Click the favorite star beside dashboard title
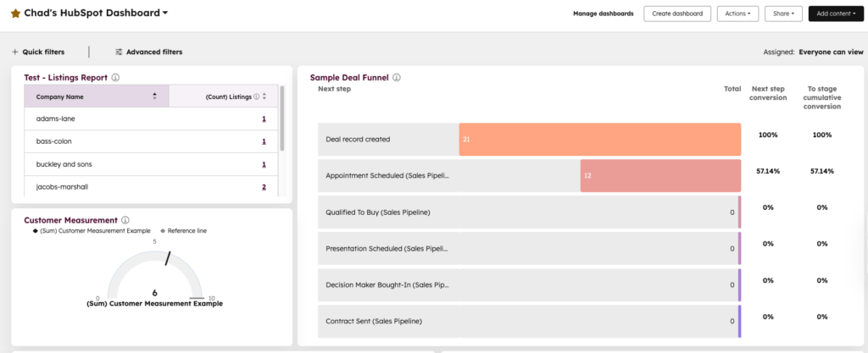The image size is (868, 353). 15,14
